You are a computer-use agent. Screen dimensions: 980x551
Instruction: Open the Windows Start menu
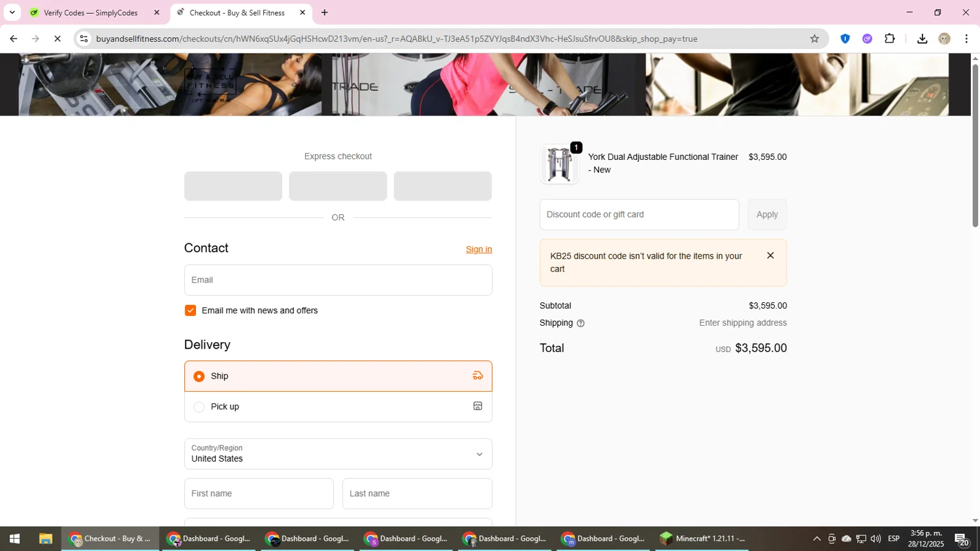(14, 539)
